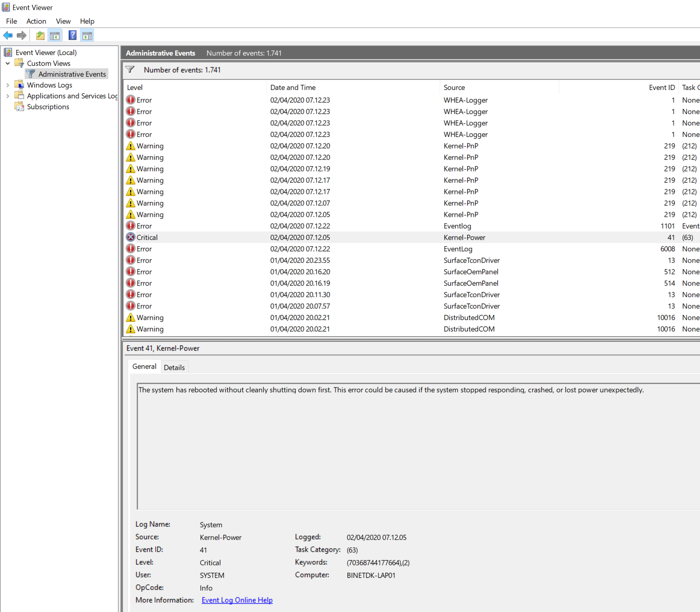Click the Event Viewer title bar app icon
The width and height of the screenshot is (700, 612).
coord(6,7)
